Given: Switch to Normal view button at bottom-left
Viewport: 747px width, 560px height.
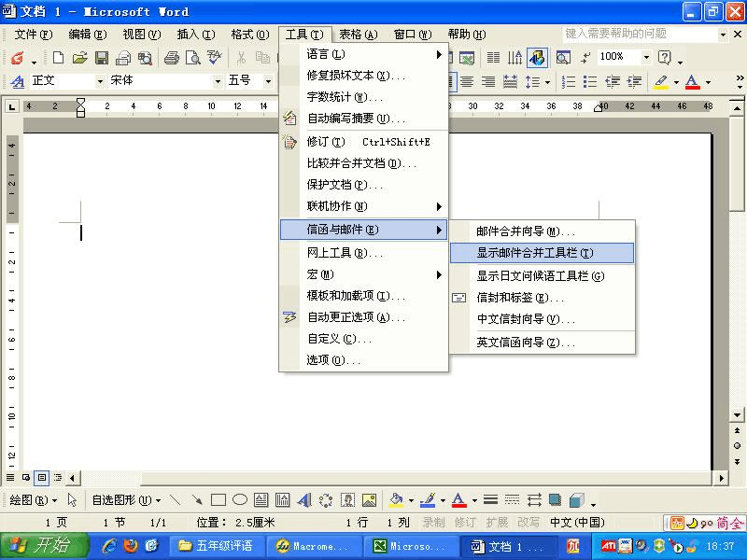Looking at the screenshot, I should [10, 477].
